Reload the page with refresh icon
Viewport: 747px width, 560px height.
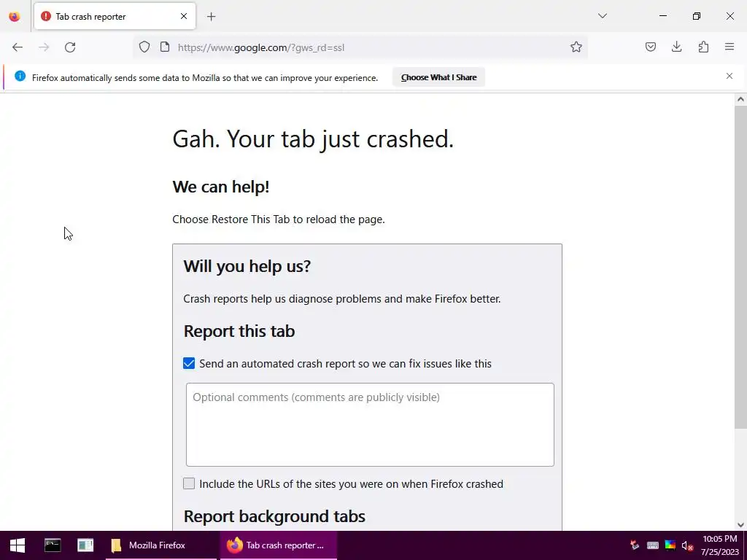[x=70, y=47]
